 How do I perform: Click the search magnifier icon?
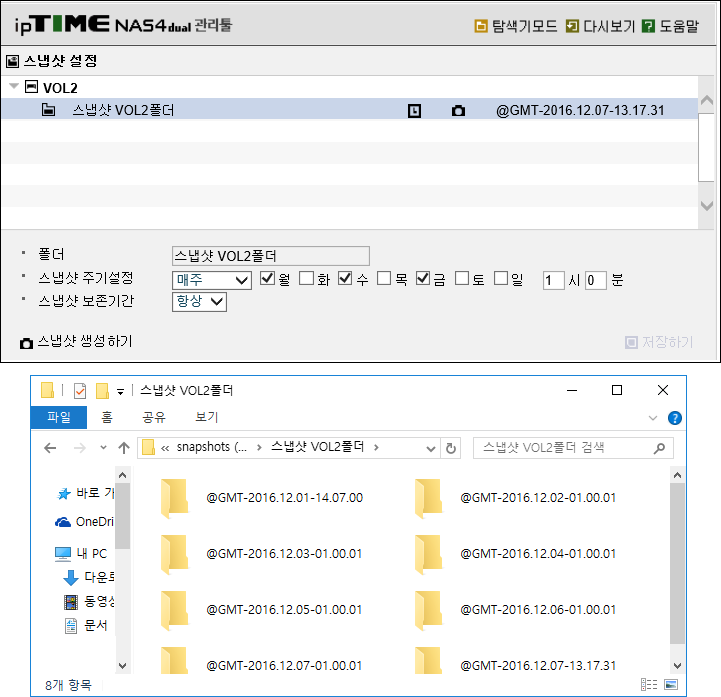pyautogui.click(x=659, y=448)
